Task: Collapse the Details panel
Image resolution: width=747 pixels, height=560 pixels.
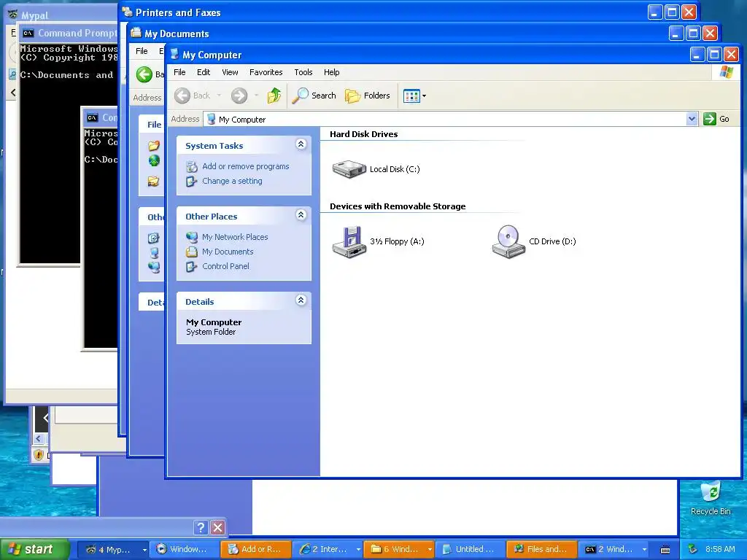Action: click(x=301, y=300)
